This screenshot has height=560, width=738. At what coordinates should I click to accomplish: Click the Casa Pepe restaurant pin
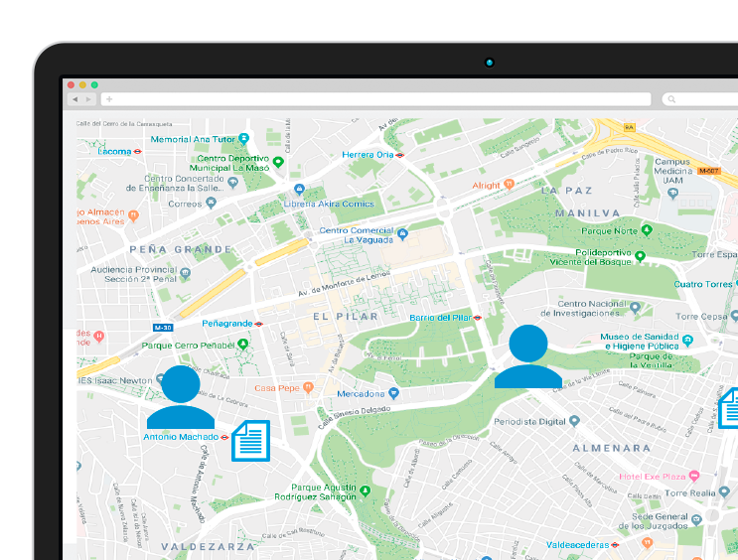(x=308, y=388)
